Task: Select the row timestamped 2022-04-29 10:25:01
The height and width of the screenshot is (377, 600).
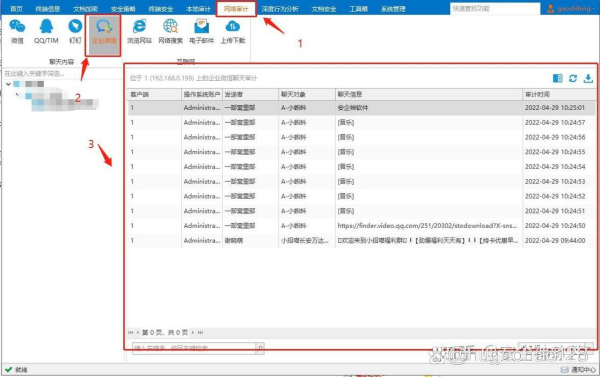Action: (x=362, y=108)
